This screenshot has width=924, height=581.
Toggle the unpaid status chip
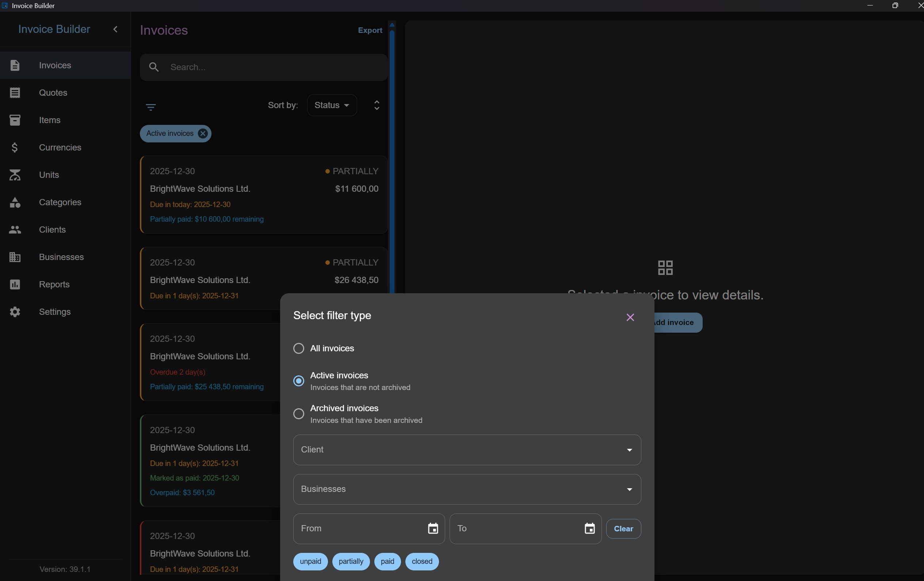pos(310,561)
